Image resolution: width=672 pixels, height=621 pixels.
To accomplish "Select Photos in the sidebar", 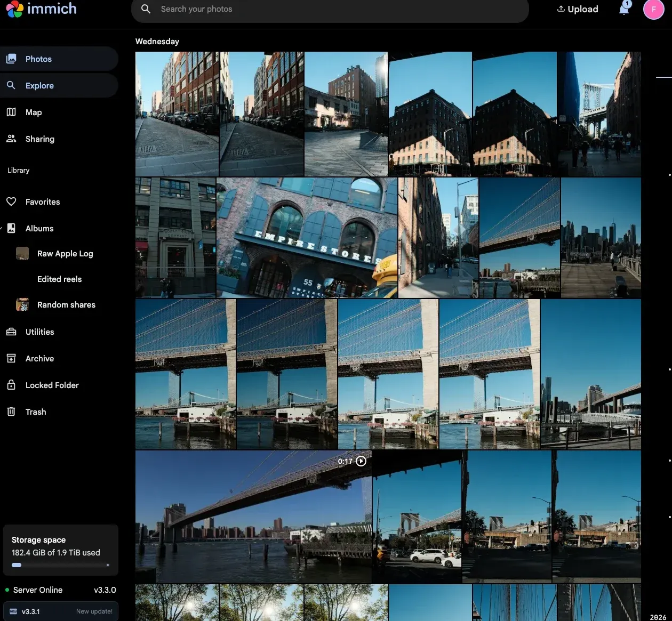I will (59, 59).
